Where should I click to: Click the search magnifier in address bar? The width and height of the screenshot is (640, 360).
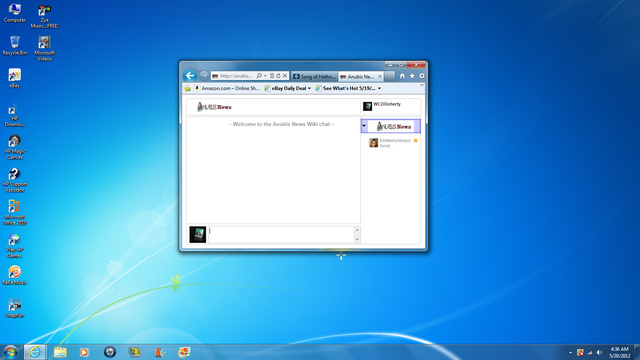point(259,76)
